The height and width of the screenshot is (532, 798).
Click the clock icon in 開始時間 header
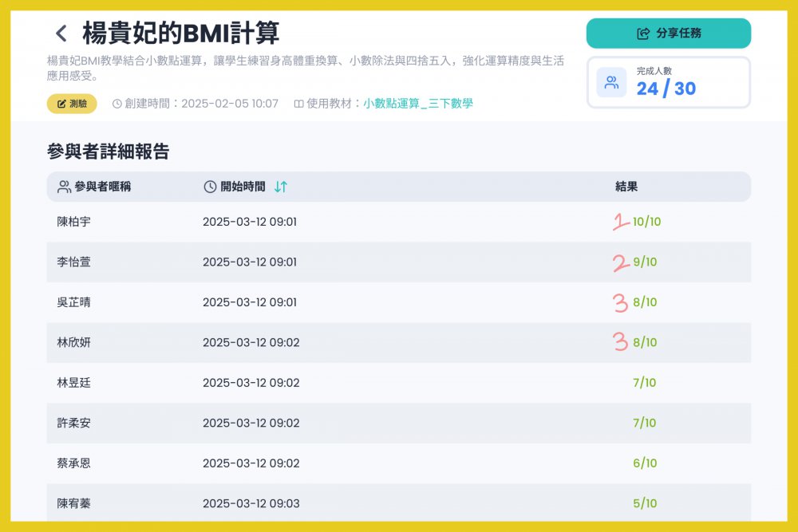210,187
